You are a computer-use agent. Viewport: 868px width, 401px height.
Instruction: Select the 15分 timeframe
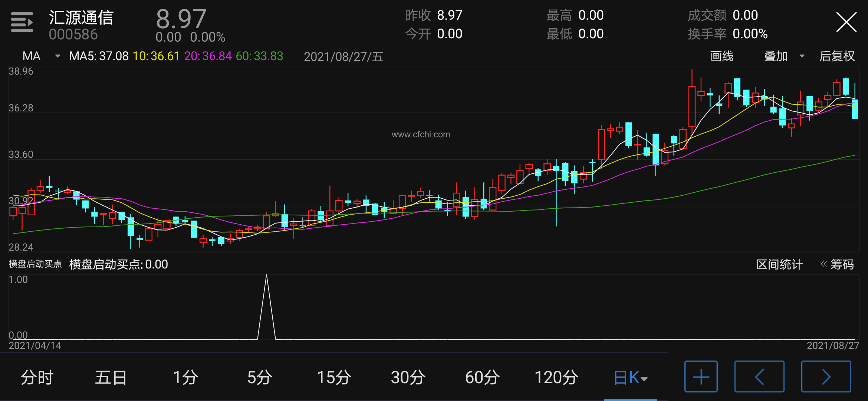coord(334,378)
